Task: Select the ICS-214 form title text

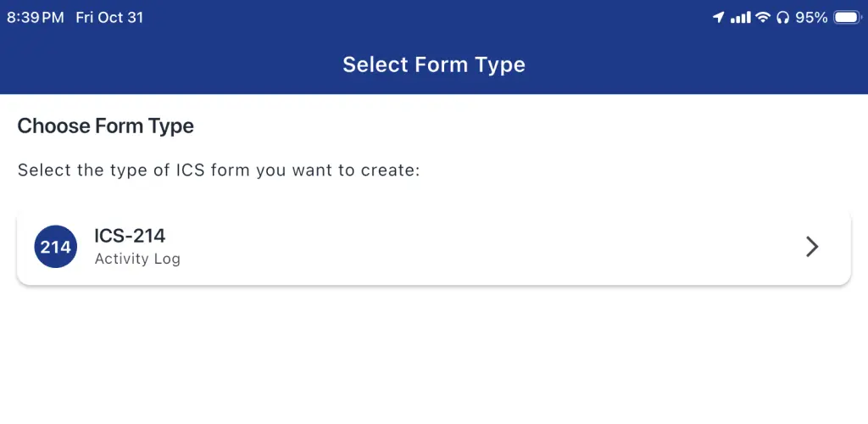Action: (x=130, y=236)
